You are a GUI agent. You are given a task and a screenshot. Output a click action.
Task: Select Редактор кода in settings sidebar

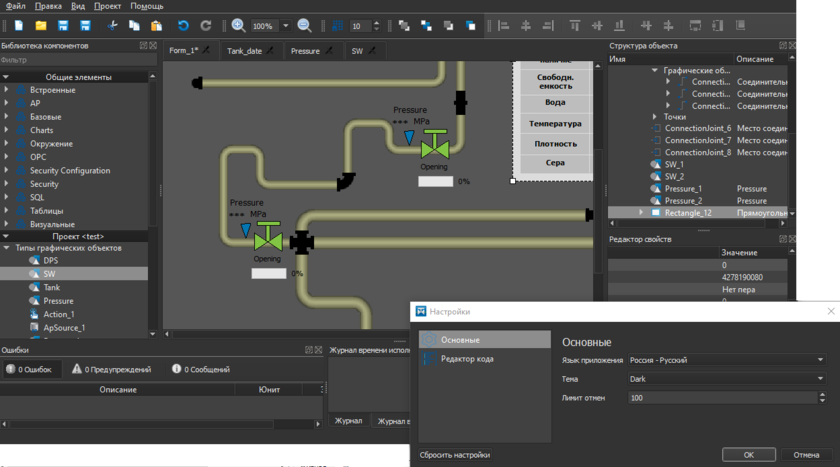[x=467, y=358]
